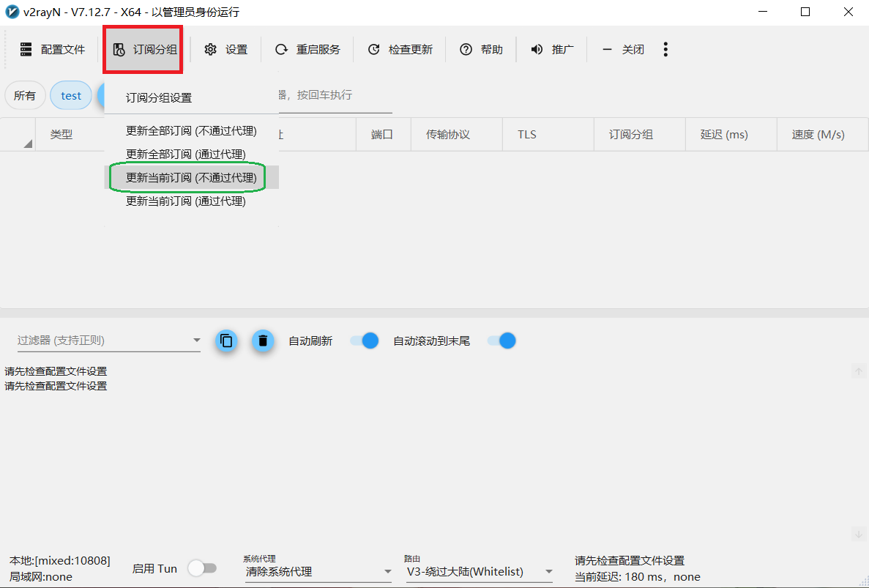The height and width of the screenshot is (588, 869).
Task: Open the 帮助 question mark icon
Action: pyautogui.click(x=466, y=50)
